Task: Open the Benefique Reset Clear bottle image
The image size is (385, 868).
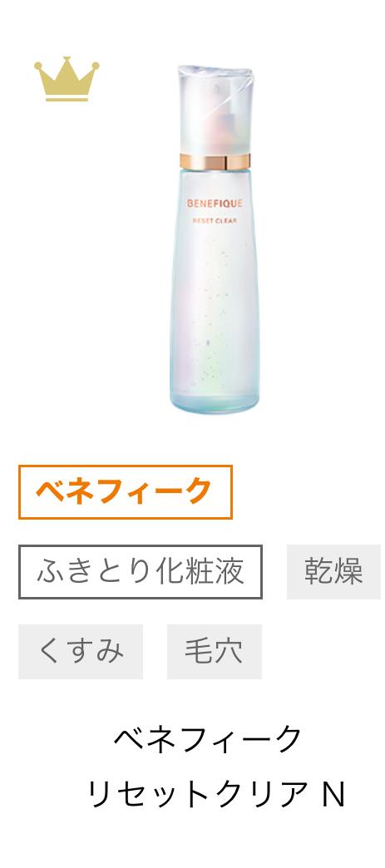Action: pos(215,239)
